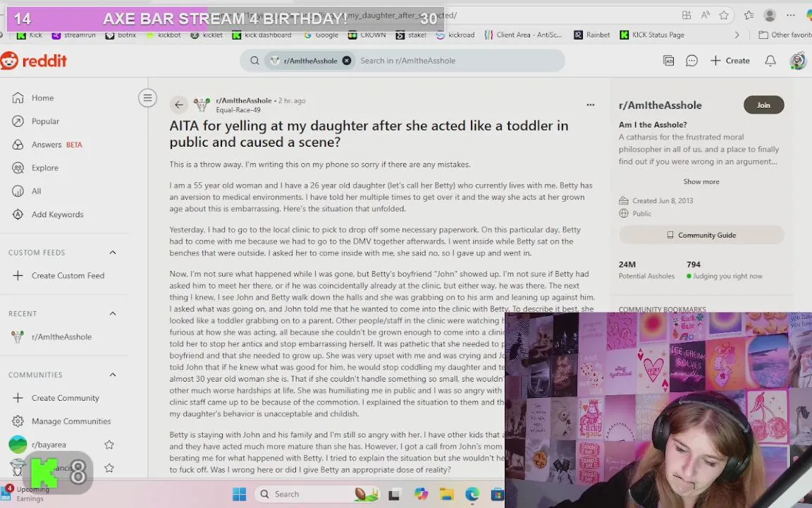Click the Create post button
This screenshot has height=508, width=812.
click(x=730, y=61)
